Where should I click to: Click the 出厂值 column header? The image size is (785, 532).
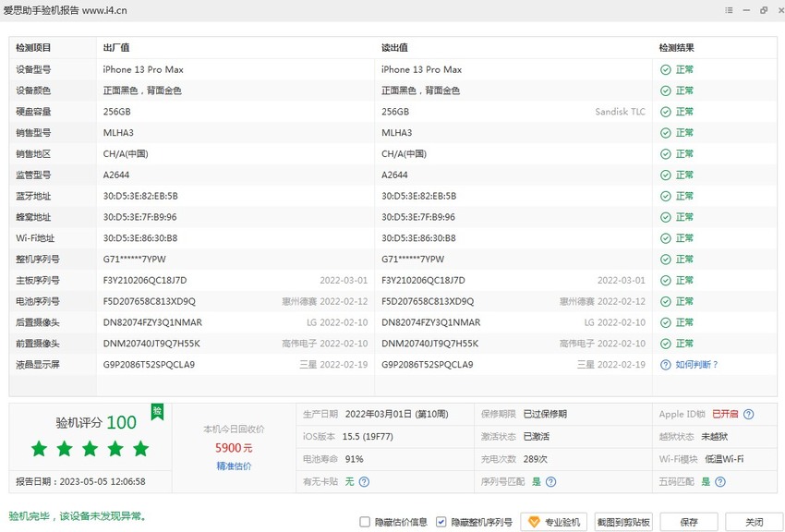[x=116, y=47]
